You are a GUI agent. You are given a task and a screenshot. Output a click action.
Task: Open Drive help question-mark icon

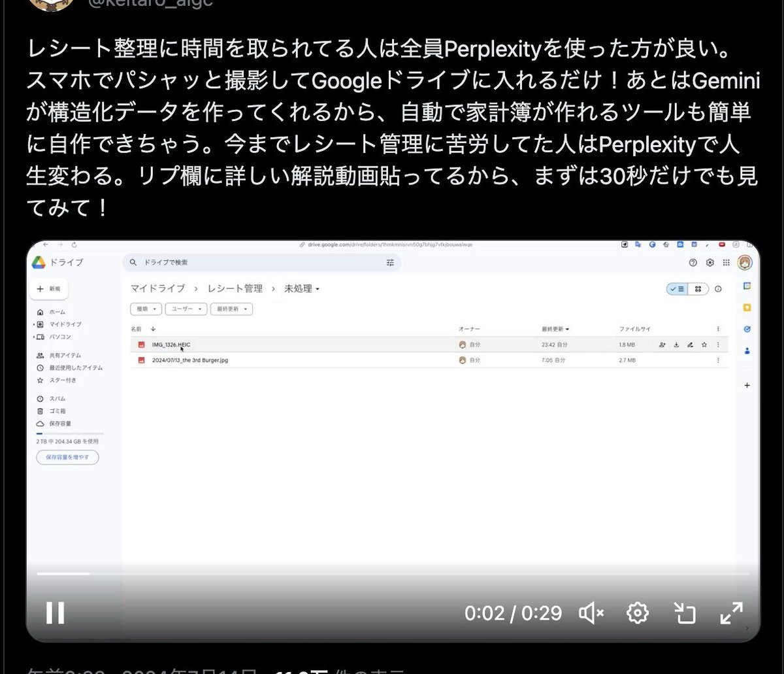click(x=693, y=262)
